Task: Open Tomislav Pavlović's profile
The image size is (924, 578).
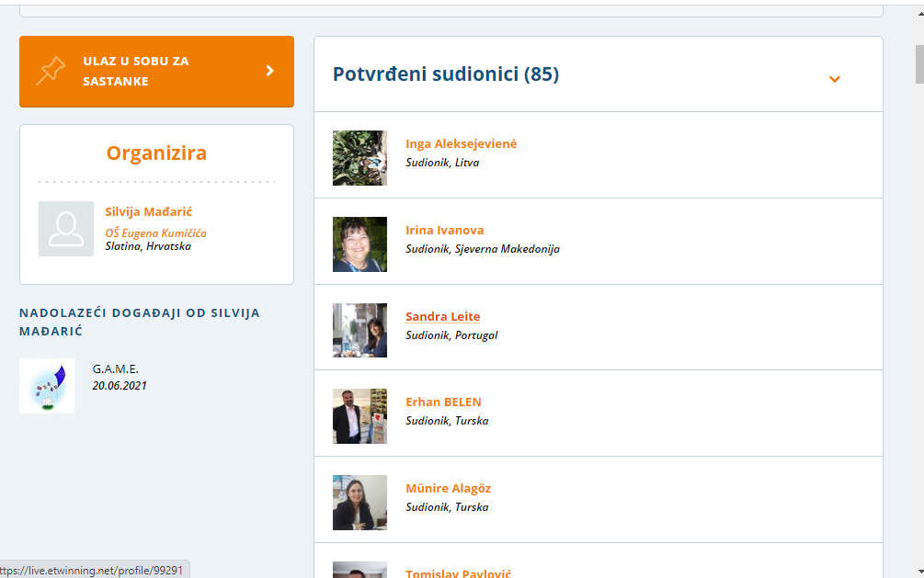Action: 459,572
